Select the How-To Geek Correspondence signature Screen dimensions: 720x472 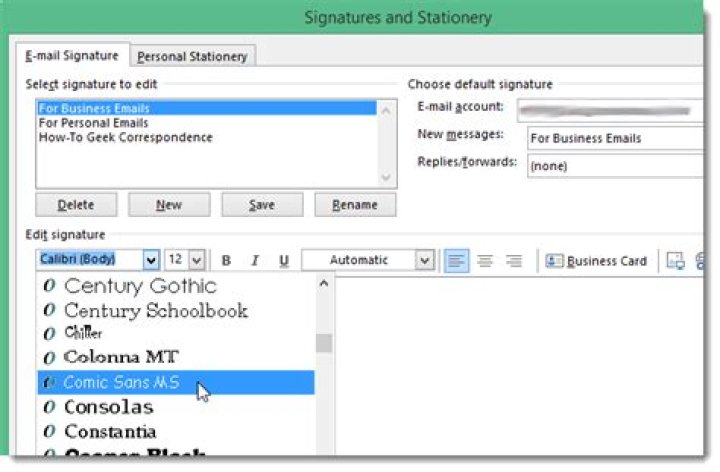click(207, 137)
